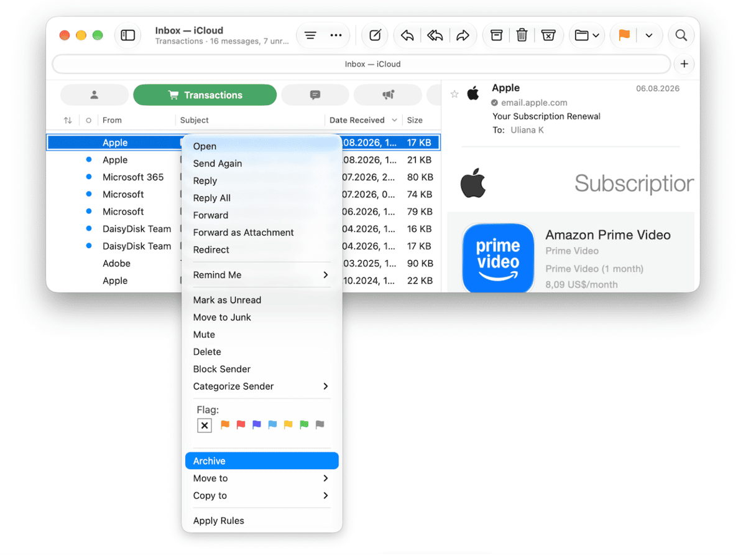Expand the Copy to submenu
The height and width of the screenshot is (555, 756).
click(x=262, y=496)
